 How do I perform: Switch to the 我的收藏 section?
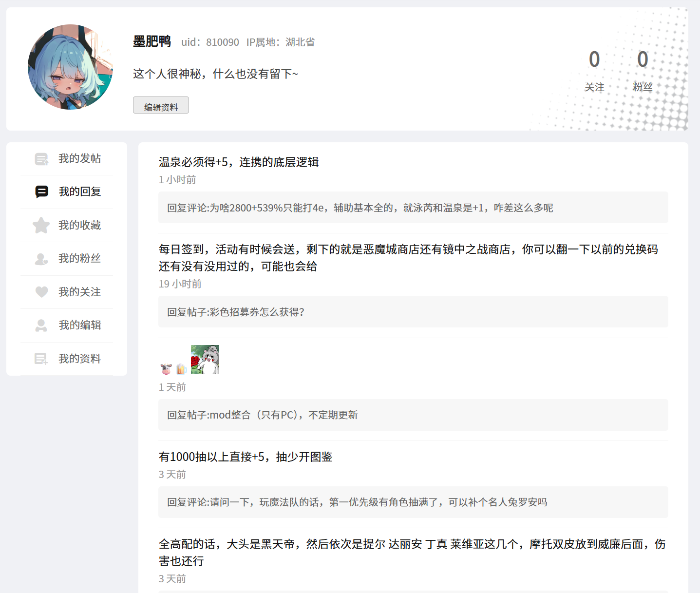(79, 225)
